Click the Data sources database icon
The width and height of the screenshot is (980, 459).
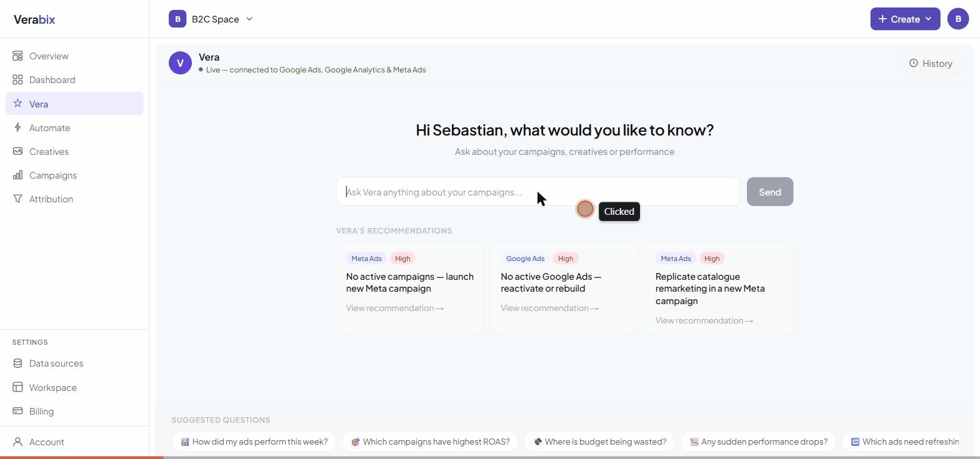[17, 363]
